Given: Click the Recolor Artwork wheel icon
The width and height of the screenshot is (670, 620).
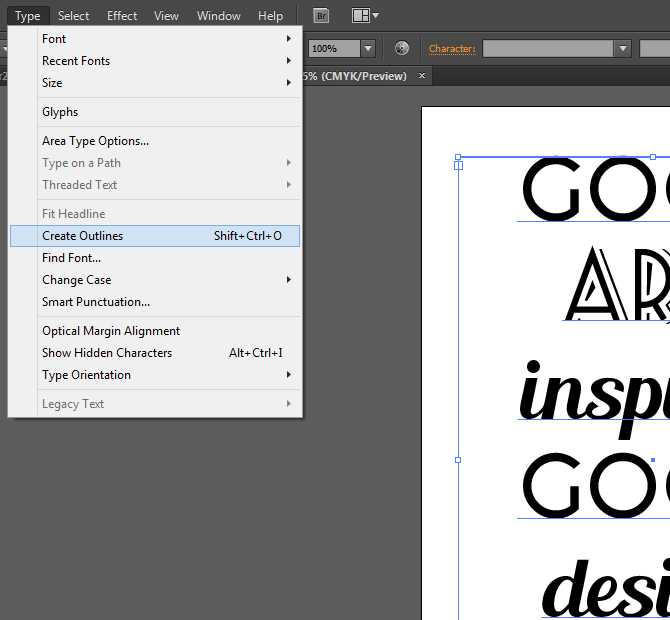Looking at the screenshot, I should [x=402, y=48].
